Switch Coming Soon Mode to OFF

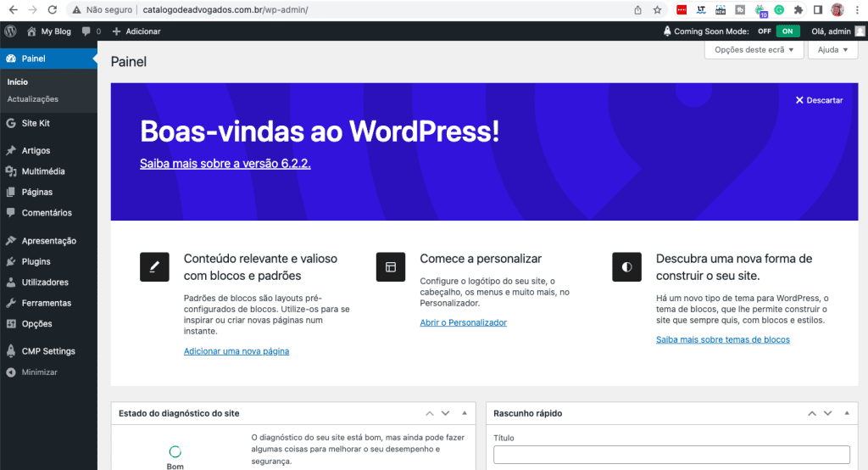pos(765,31)
